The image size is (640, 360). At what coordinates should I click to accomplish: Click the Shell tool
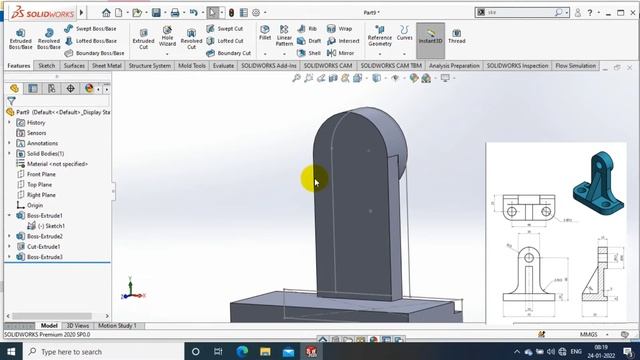pyautogui.click(x=309, y=53)
